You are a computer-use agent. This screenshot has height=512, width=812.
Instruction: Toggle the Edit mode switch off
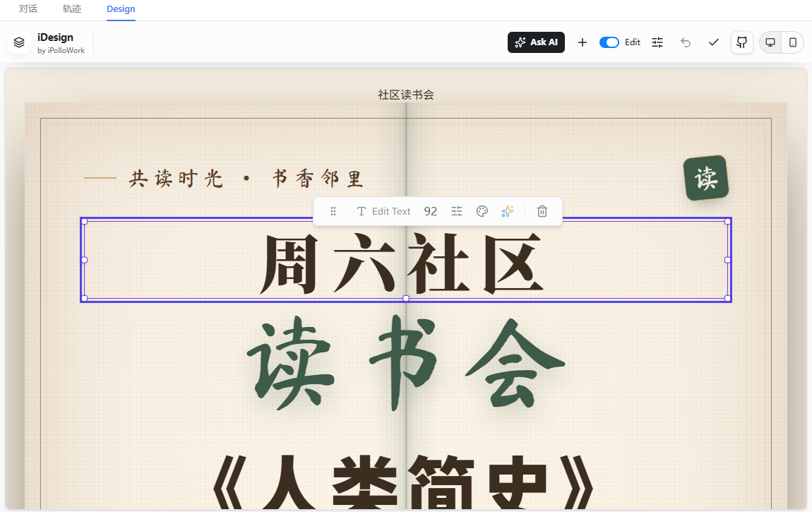pyautogui.click(x=609, y=42)
